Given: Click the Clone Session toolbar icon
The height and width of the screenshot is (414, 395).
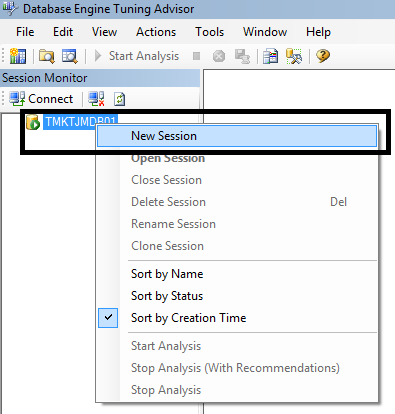Looking at the screenshot, I should pos(70,56).
